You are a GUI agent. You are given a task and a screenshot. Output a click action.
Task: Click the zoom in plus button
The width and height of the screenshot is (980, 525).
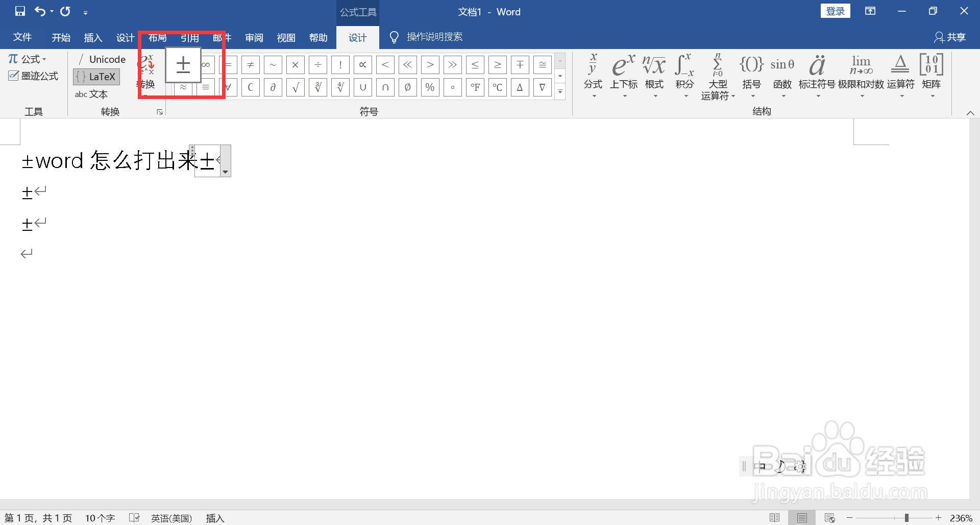click(x=938, y=518)
